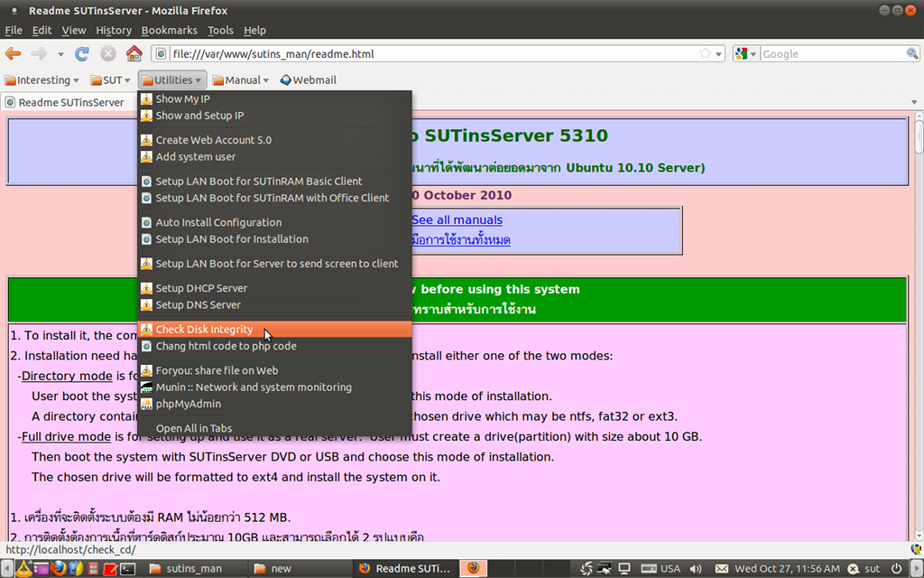Open the History menu
924x578 pixels.
pyautogui.click(x=114, y=30)
